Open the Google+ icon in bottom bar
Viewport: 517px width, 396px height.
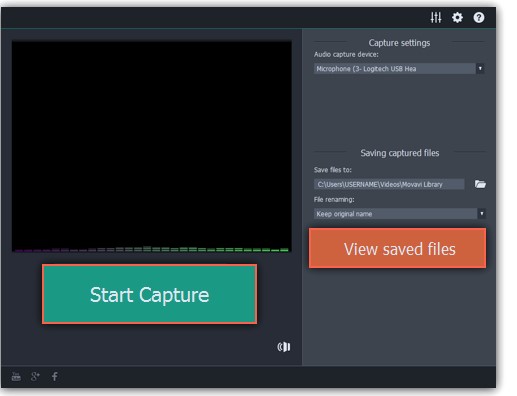tap(35, 376)
